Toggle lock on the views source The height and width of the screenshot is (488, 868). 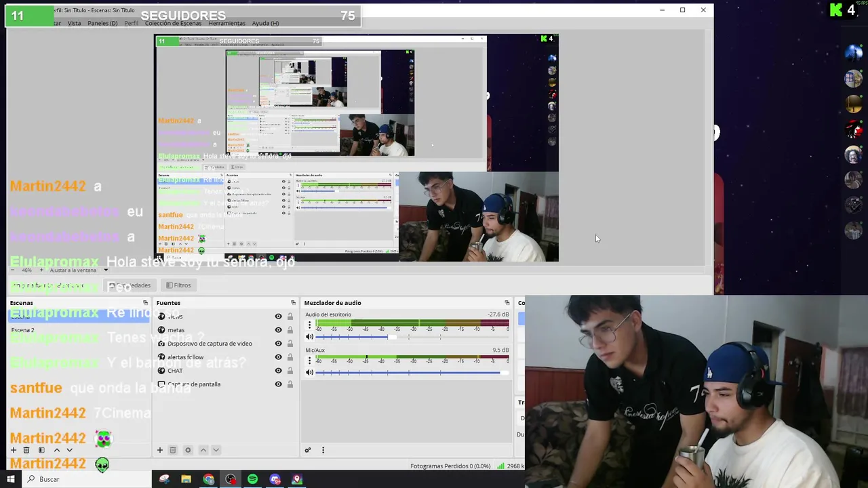(x=290, y=317)
